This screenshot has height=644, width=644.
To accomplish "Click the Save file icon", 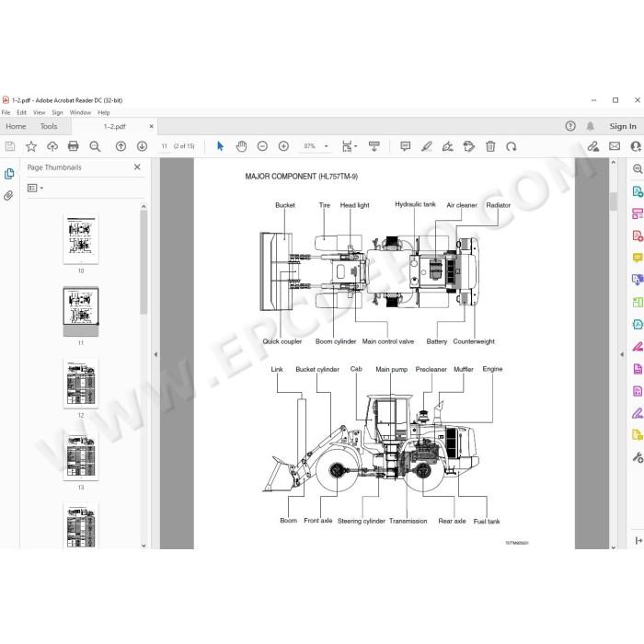I will [x=10, y=146].
